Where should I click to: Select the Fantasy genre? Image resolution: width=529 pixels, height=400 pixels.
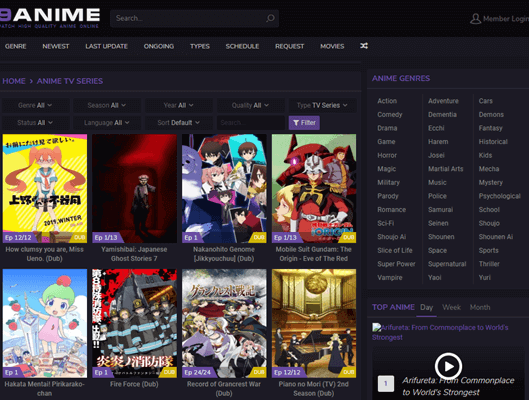pyautogui.click(x=491, y=128)
